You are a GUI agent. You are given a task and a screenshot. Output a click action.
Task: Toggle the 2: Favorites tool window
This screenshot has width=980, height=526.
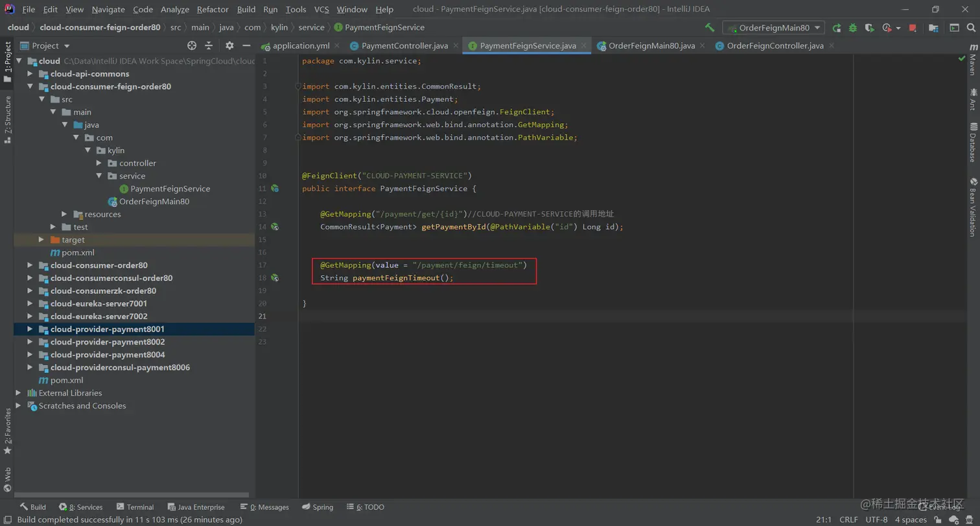coord(7,431)
